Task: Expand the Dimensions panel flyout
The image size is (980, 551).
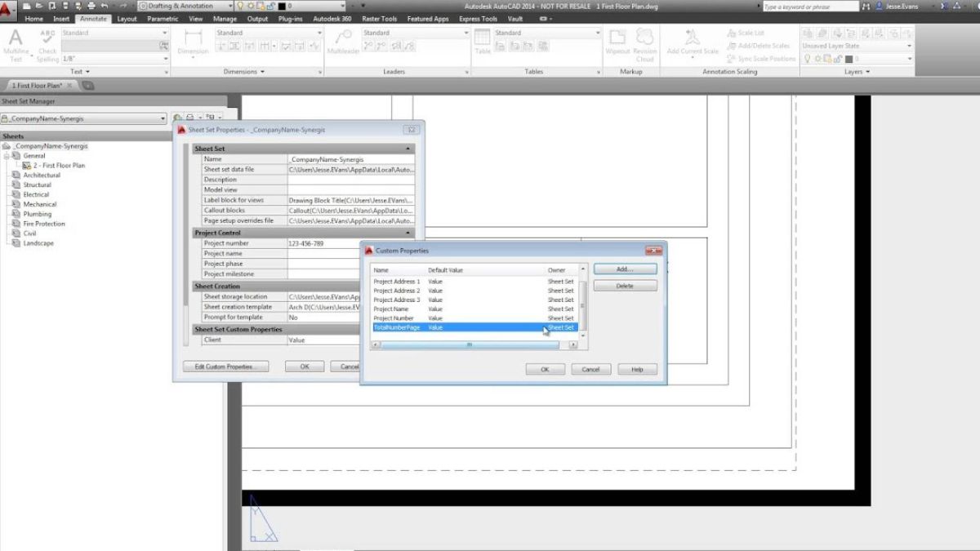Action: pyautogui.click(x=245, y=72)
